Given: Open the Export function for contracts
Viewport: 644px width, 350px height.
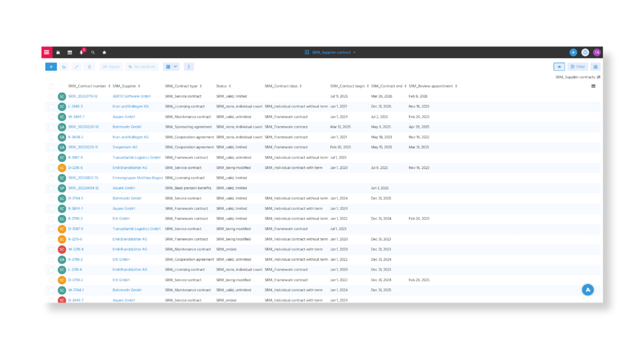Looking at the screenshot, I should (x=111, y=66).
